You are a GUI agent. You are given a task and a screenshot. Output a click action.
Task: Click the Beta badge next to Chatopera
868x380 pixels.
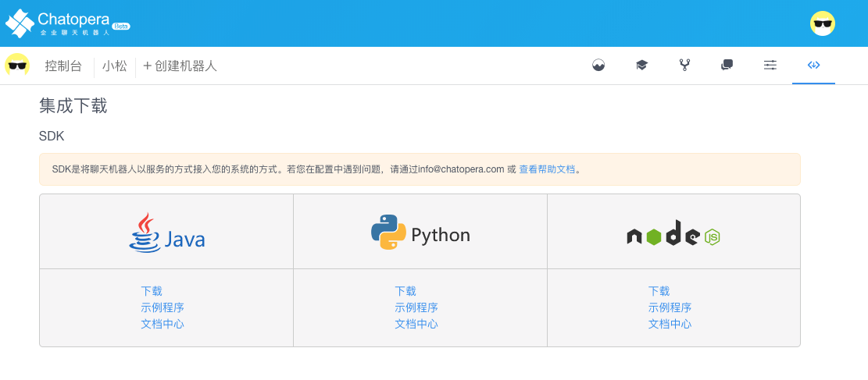coord(120,26)
